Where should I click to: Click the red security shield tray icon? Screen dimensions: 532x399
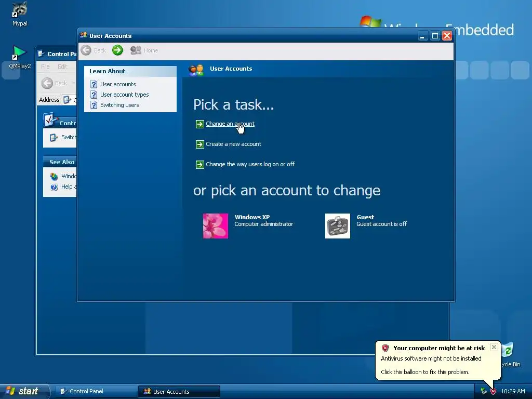tap(493, 391)
